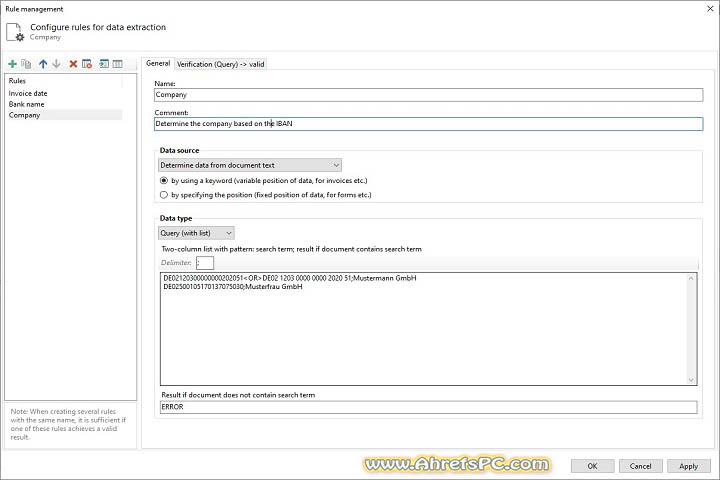This screenshot has height=480, width=720.
Task: Switch to the General tab
Action: pos(158,63)
